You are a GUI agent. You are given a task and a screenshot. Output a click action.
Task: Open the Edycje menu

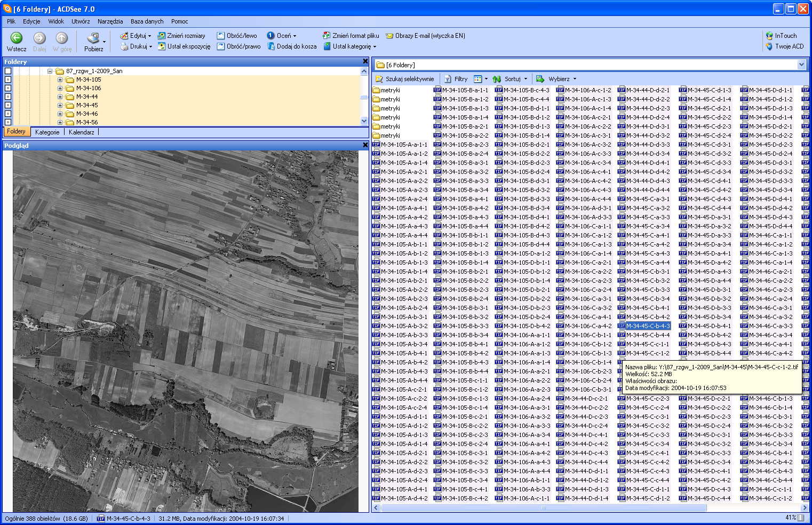coord(31,21)
